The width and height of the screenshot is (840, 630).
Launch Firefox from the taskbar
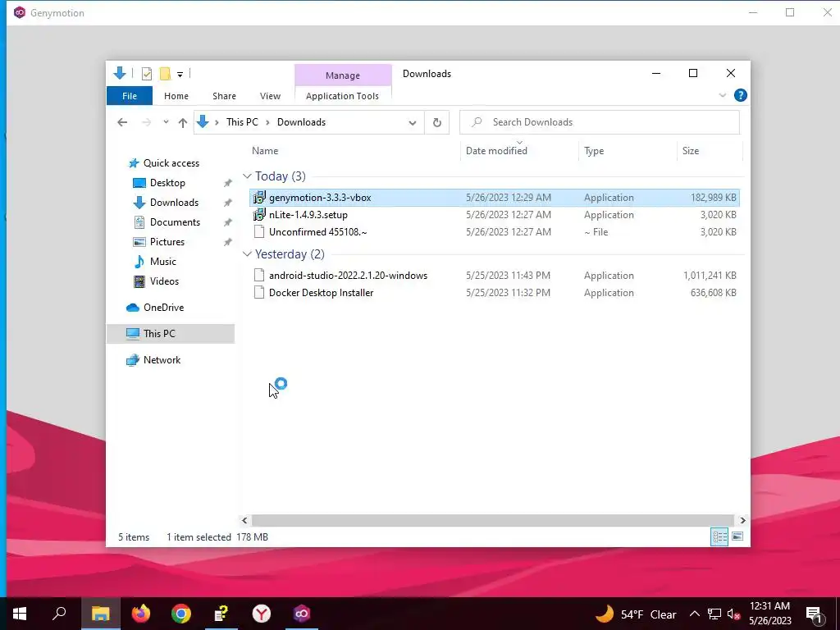(141, 614)
